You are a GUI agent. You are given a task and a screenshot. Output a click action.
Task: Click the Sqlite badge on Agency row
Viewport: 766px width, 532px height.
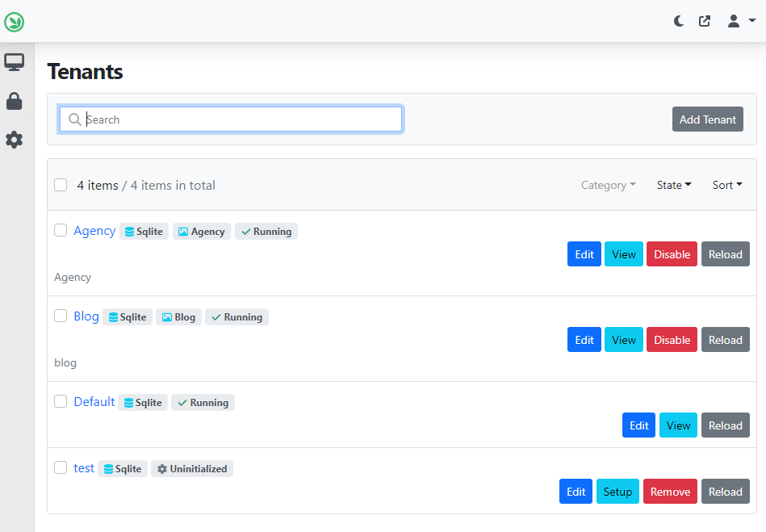coord(144,232)
